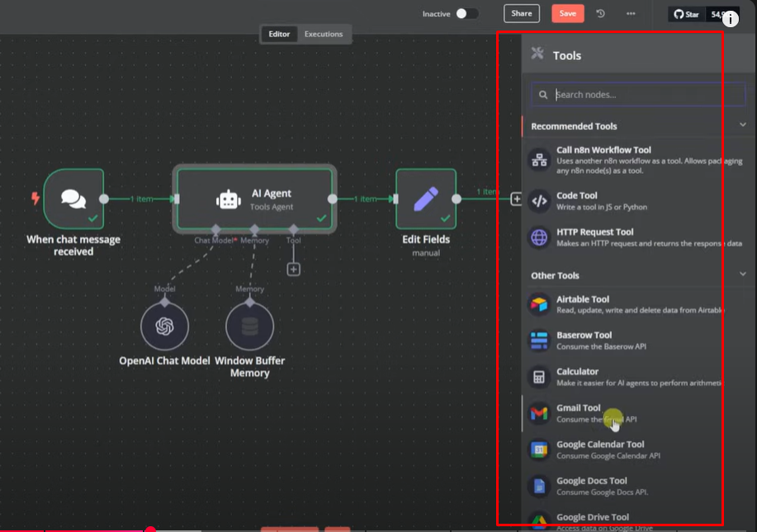Click "Google Calendar Tool" title text
This screenshot has width=757, height=532.
(600, 445)
